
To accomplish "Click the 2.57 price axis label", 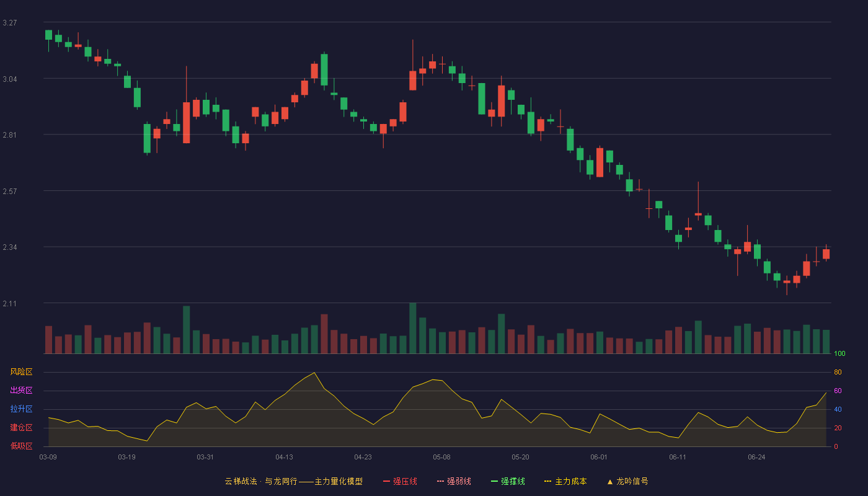I will pyautogui.click(x=10, y=192).
